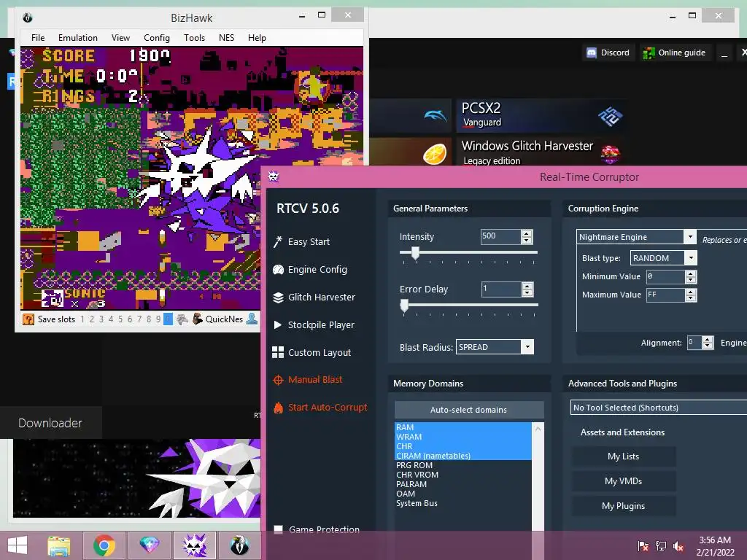747x560 pixels.
Task: Click the muted volume tray icon
Action: click(x=678, y=546)
